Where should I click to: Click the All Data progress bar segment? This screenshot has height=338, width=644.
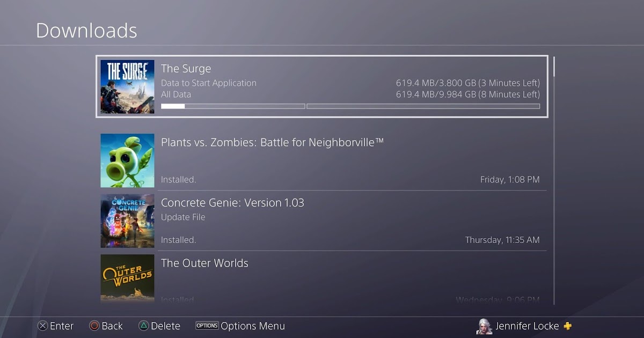pos(423,106)
